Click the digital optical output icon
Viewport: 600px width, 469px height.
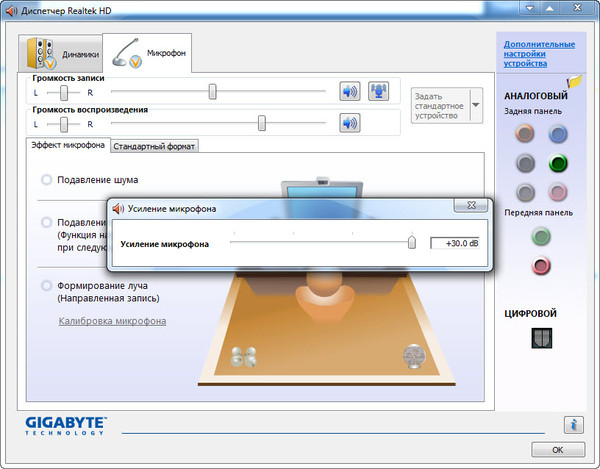541,338
